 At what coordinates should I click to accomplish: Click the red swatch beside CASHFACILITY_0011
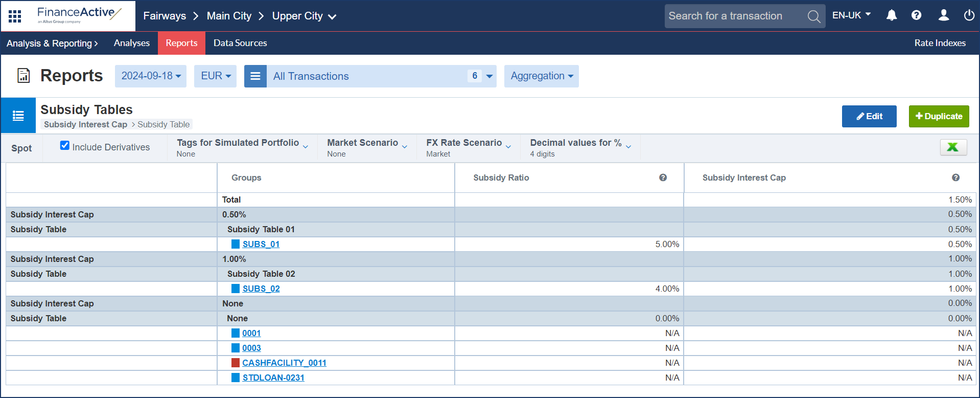click(x=236, y=363)
